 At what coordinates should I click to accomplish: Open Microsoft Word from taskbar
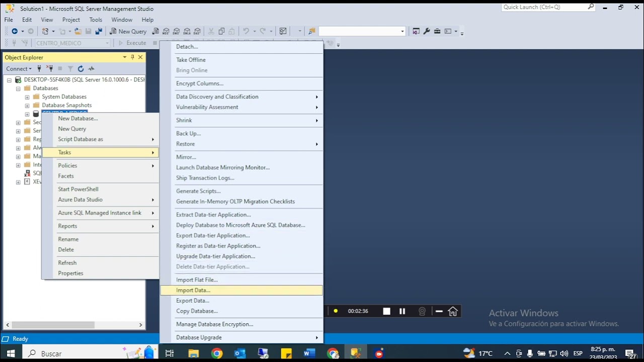tap(309, 353)
